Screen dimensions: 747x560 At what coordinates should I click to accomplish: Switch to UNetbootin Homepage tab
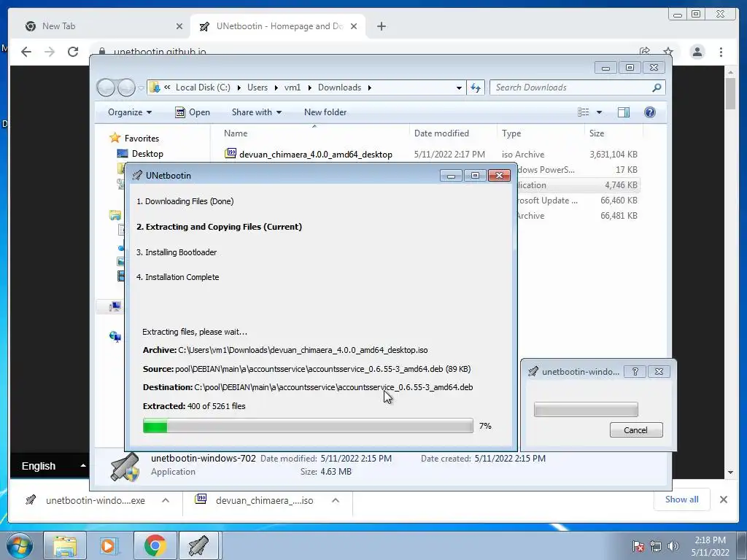coord(279,26)
